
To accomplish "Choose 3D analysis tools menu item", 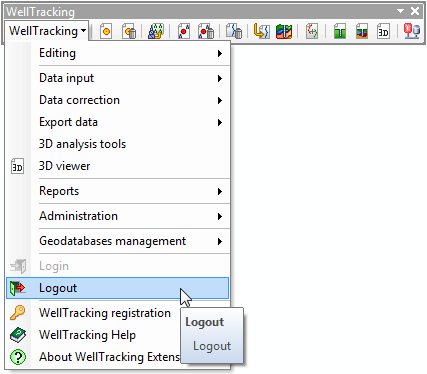I will (x=118, y=144).
